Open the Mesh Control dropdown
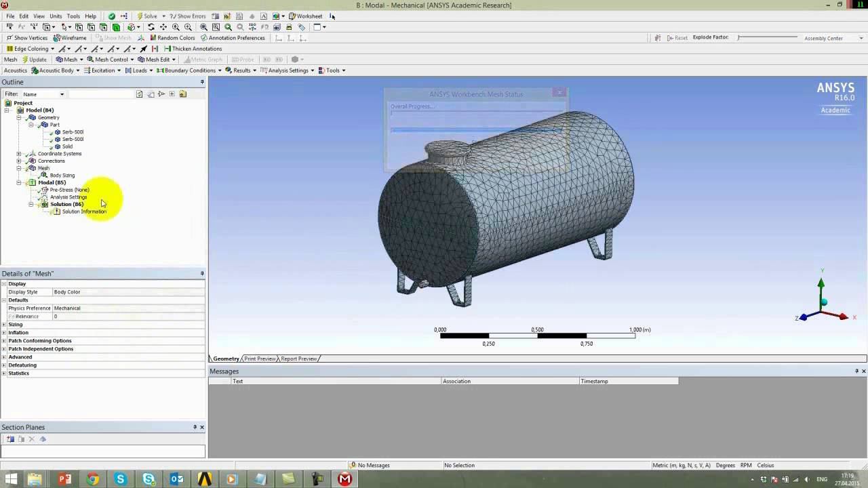The height and width of the screenshot is (488, 868). point(111,60)
